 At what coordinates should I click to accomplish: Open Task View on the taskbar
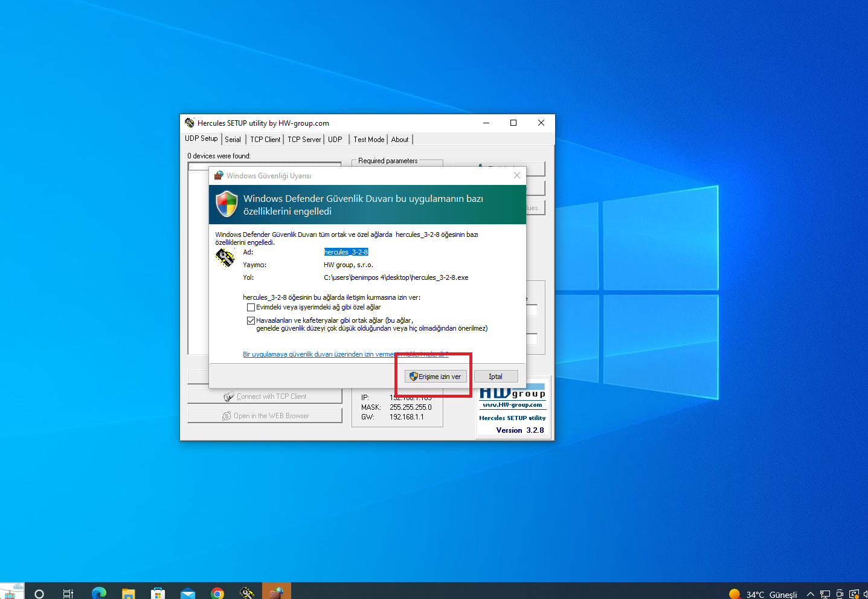tap(68, 594)
